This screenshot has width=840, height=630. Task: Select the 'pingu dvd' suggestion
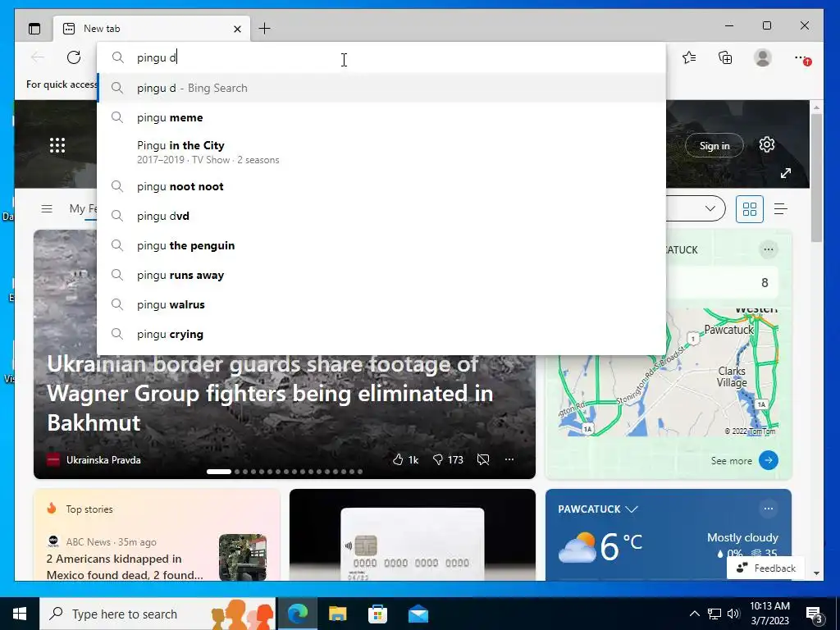(381, 216)
